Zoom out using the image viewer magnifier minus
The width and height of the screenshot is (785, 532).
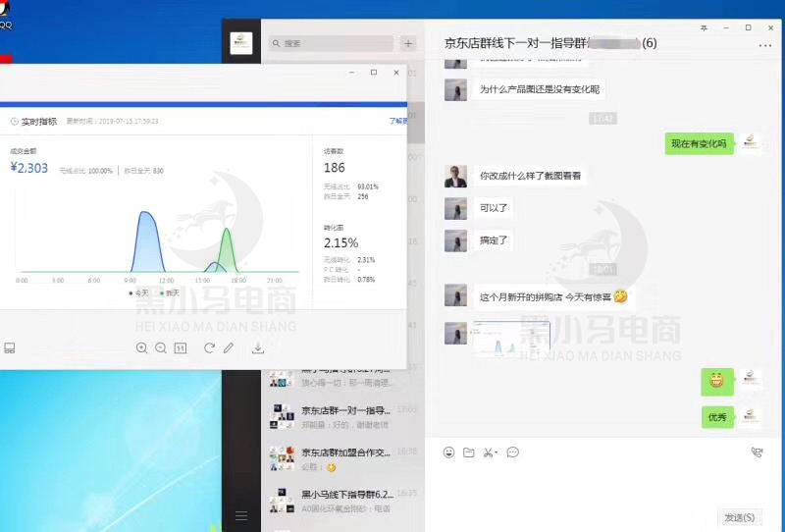(161, 347)
